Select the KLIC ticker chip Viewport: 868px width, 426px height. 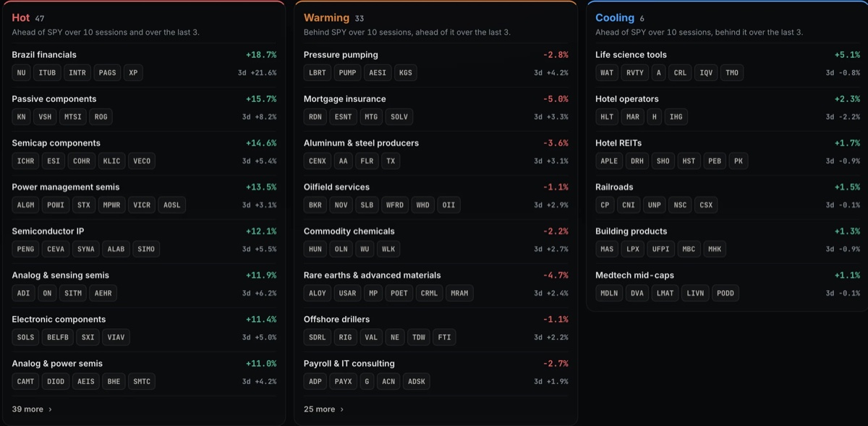point(111,161)
